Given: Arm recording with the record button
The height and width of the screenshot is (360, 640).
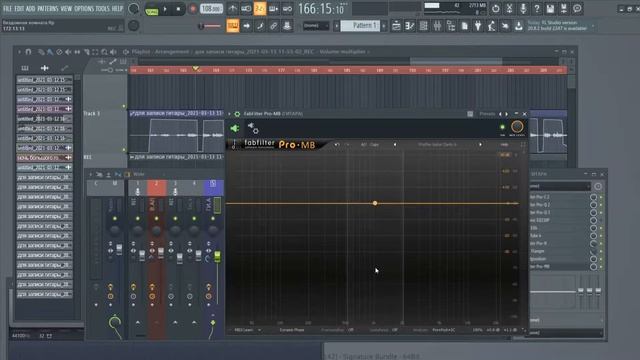Looking at the screenshot, I should click(193, 9).
